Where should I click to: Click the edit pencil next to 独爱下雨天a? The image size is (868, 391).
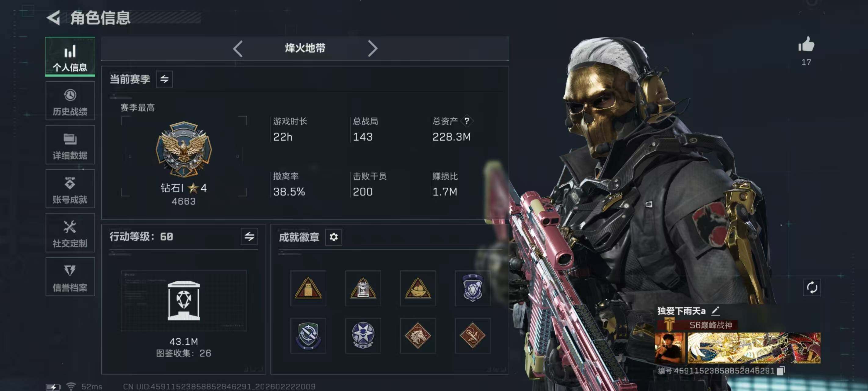click(x=716, y=310)
